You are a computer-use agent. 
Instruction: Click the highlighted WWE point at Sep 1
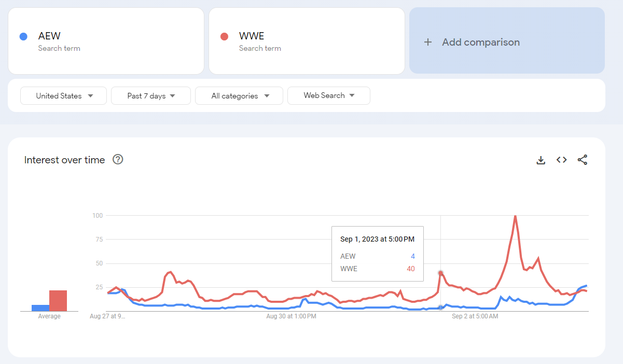point(441,273)
